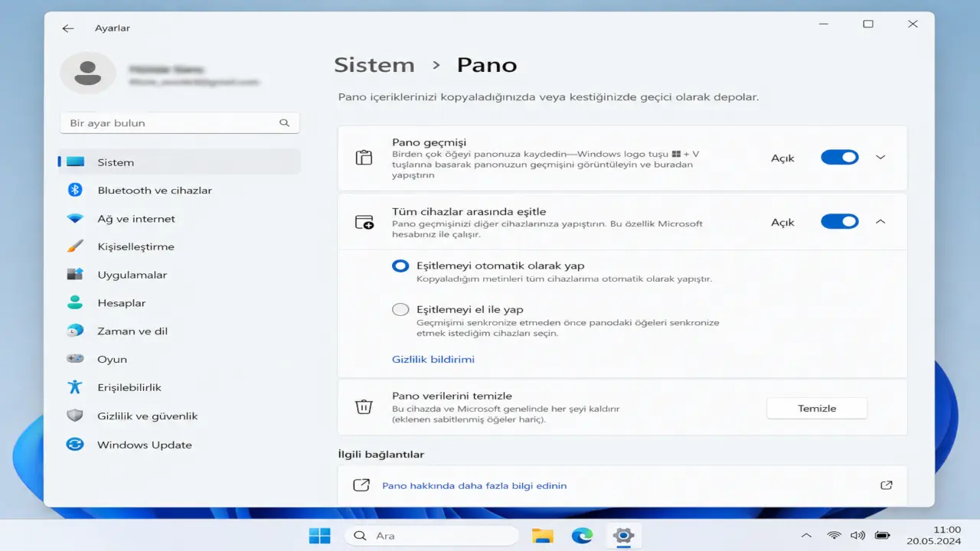Click the sync icon of Tüm cihazlar arasında eşitle
Viewport: 980px width, 551px height.
click(x=364, y=222)
